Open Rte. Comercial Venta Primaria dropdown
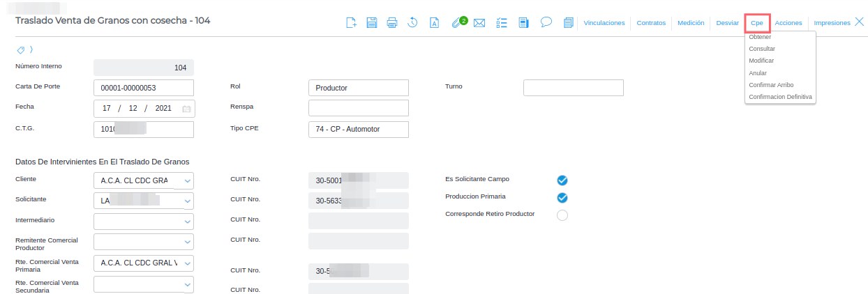 coord(187,263)
